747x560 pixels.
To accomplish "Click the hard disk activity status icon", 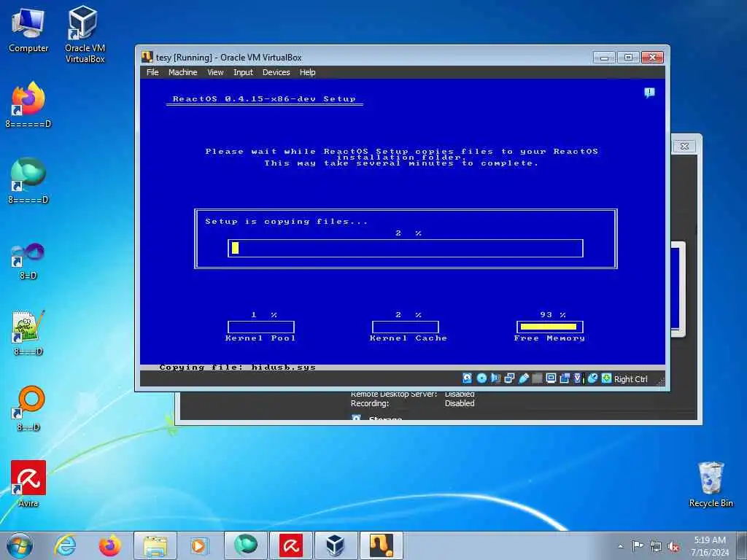I will click(468, 378).
